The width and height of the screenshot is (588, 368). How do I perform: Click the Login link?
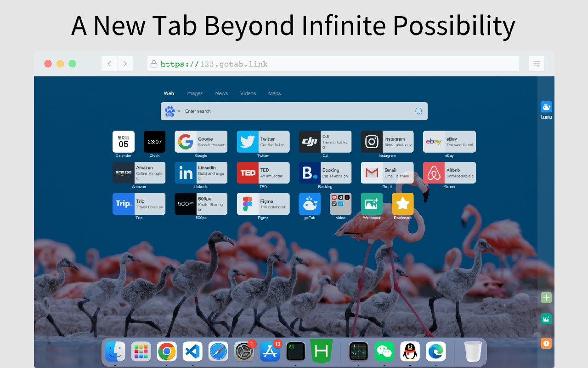pos(546,117)
